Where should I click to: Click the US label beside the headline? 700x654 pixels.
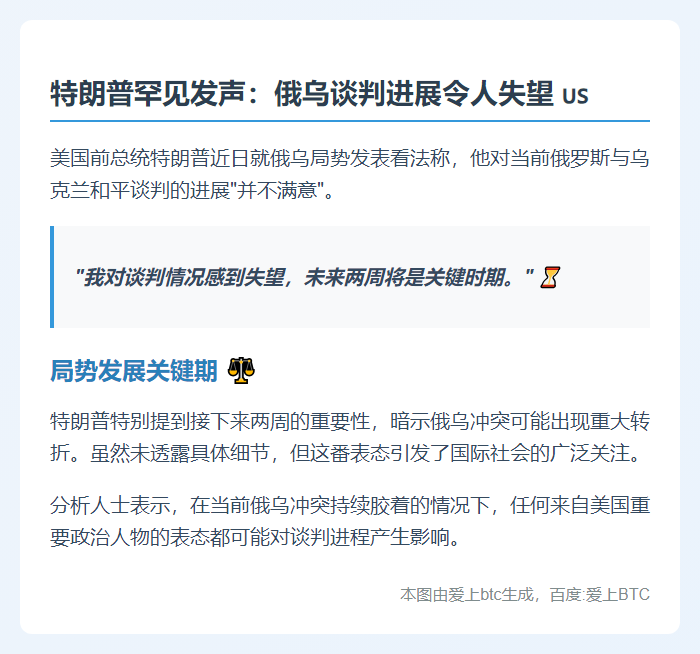coord(575,96)
